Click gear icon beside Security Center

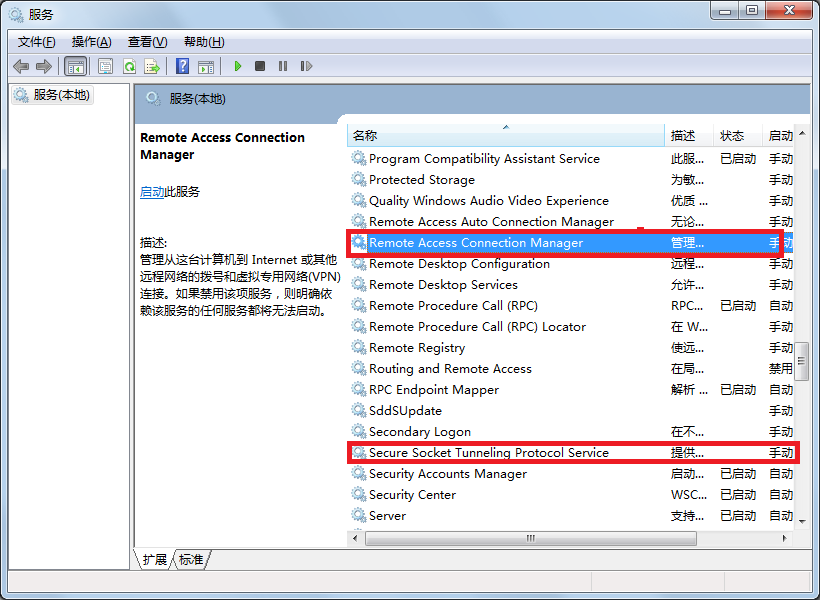(x=359, y=494)
